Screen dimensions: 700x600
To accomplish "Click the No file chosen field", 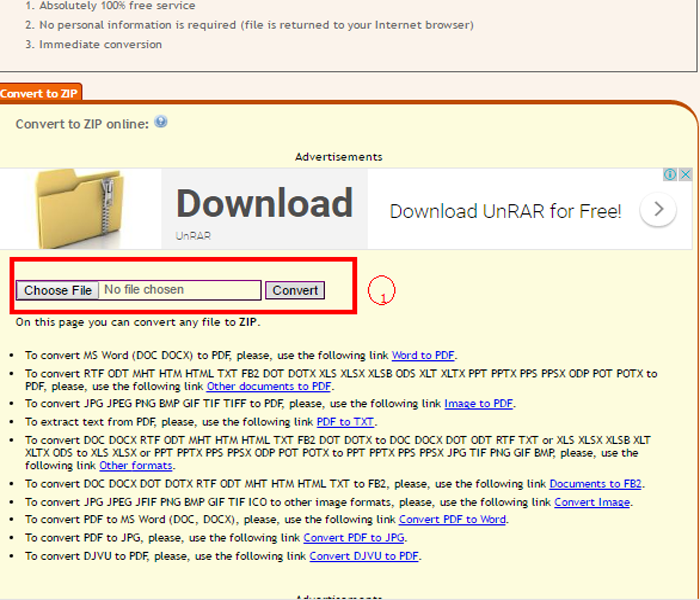I will (180, 290).
